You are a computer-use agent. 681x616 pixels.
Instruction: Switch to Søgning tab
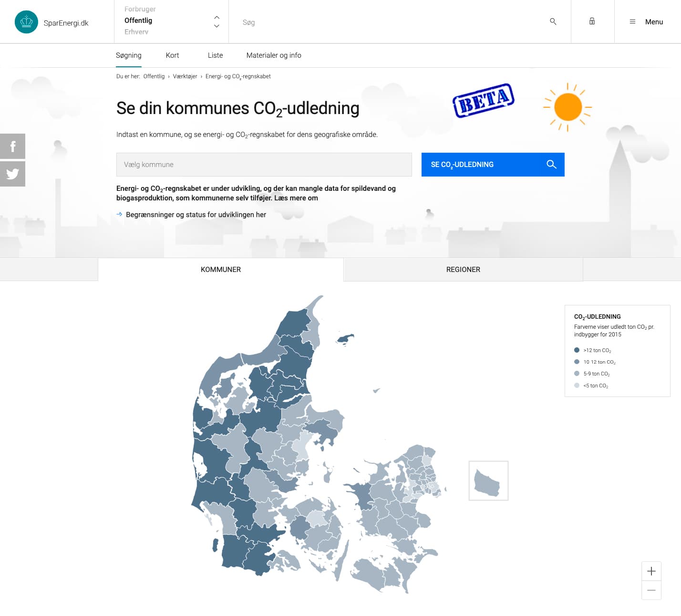129,55
